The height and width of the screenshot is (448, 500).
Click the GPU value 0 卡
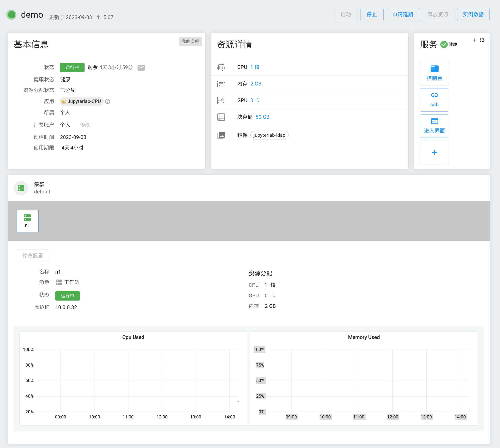click(254, 100)
